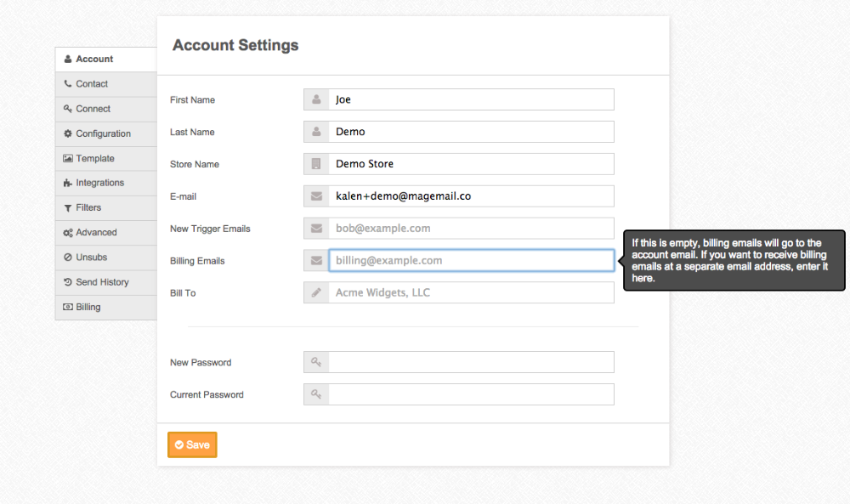Image resolution: width=850 pixels, height=504 pixels.
Task: Open the Contact tab in sidebar
Action: tap(92, 84)
